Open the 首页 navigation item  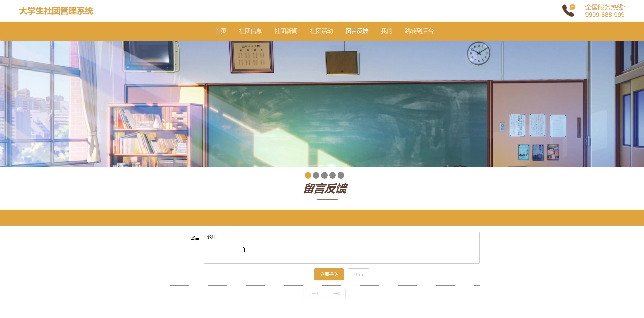[221, 31]
